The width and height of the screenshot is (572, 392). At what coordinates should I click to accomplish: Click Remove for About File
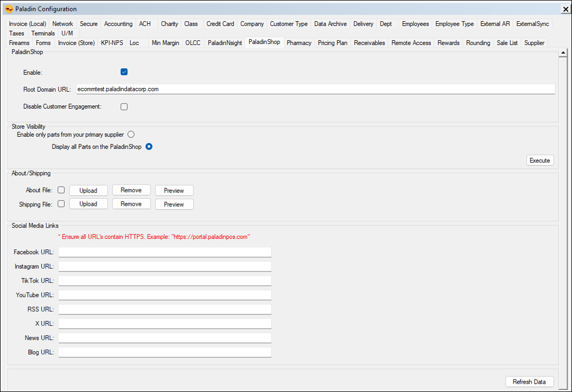coord(131,190)
